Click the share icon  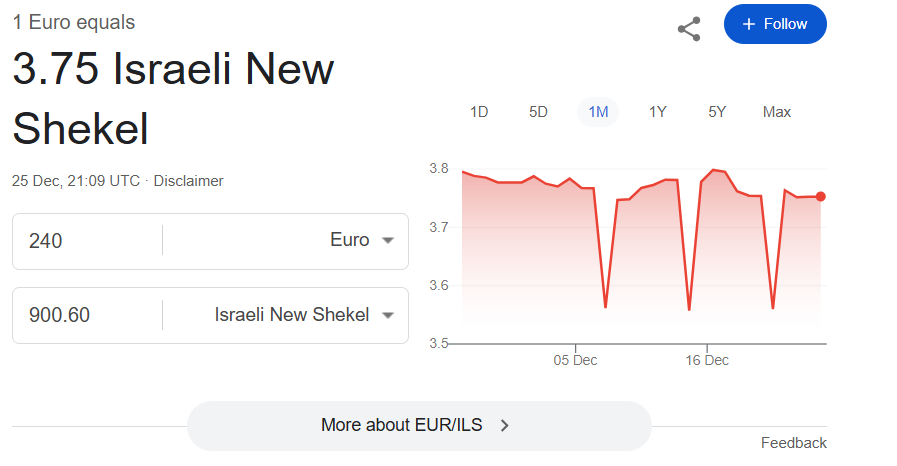[x=689, y=28]
